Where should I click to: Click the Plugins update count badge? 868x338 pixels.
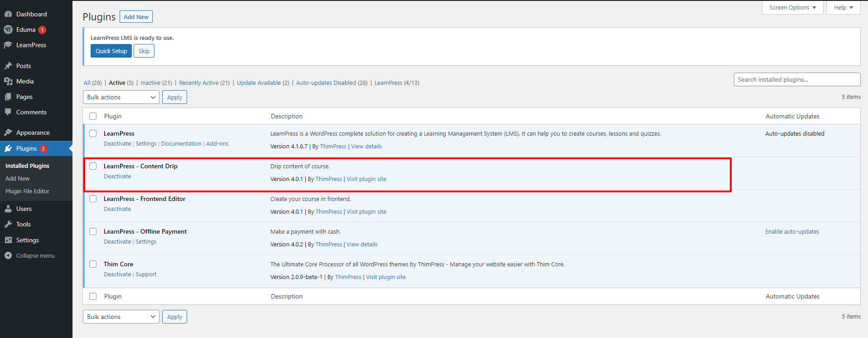(43, 149)
